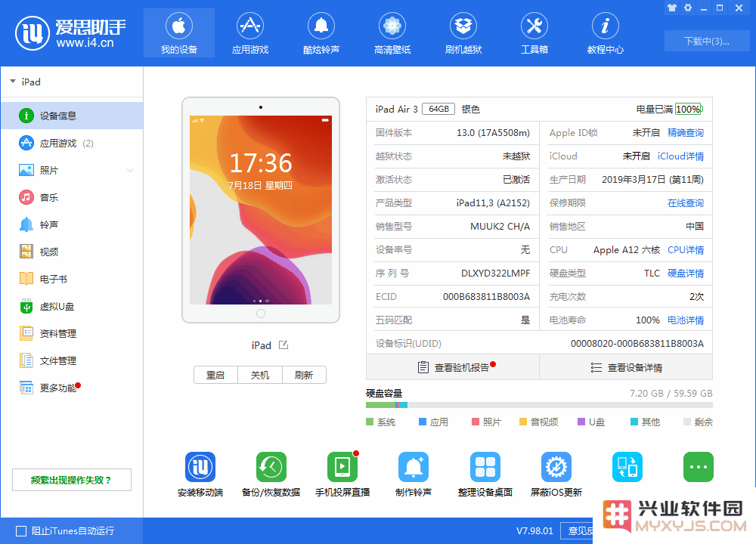The height and width of the screenshot is (544, 756).
Task: Open the 酷炫铃声 bell tab
Action: point(321,32)
